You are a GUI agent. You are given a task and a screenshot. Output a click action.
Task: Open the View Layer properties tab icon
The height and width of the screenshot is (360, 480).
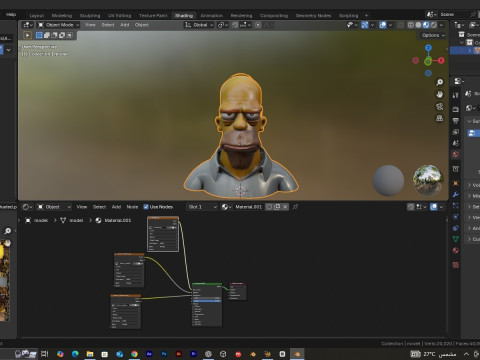click(x=456, y=132)
